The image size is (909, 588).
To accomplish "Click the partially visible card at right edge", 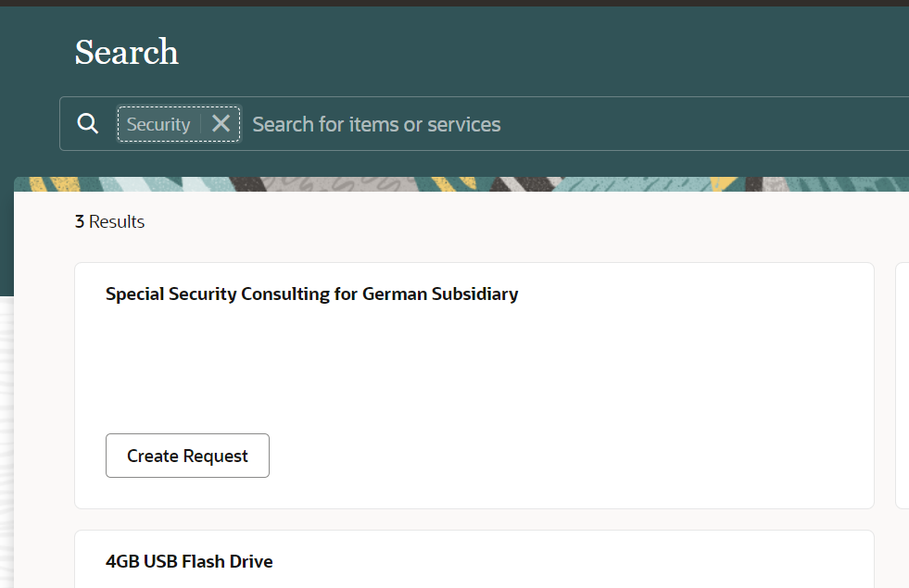I will 903,385.
